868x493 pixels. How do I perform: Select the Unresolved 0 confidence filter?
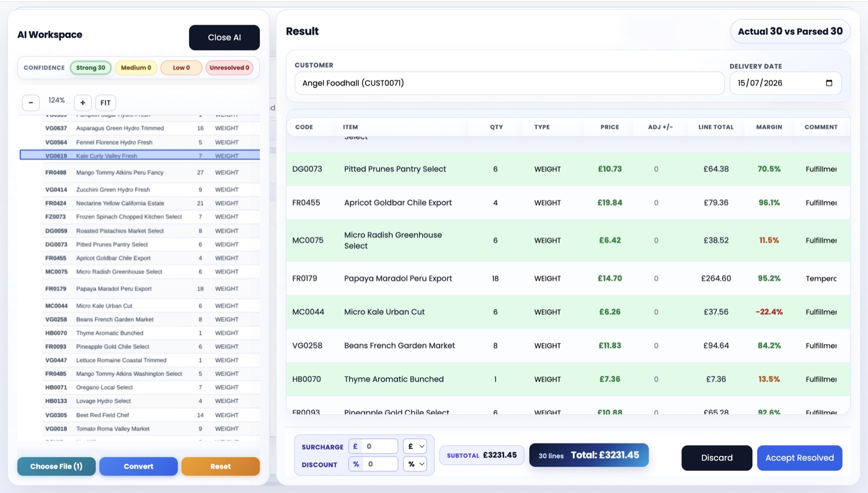(229, 68)
